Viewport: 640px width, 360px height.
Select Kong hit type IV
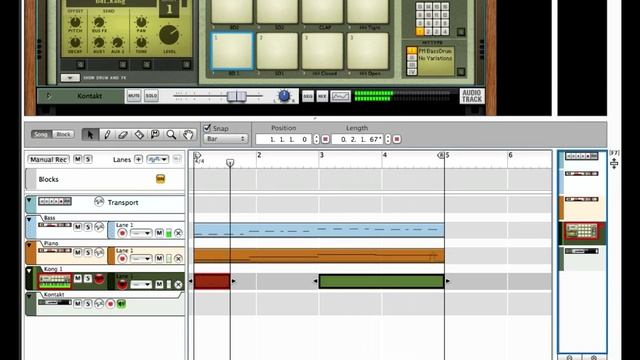click(x=412, y=72)
